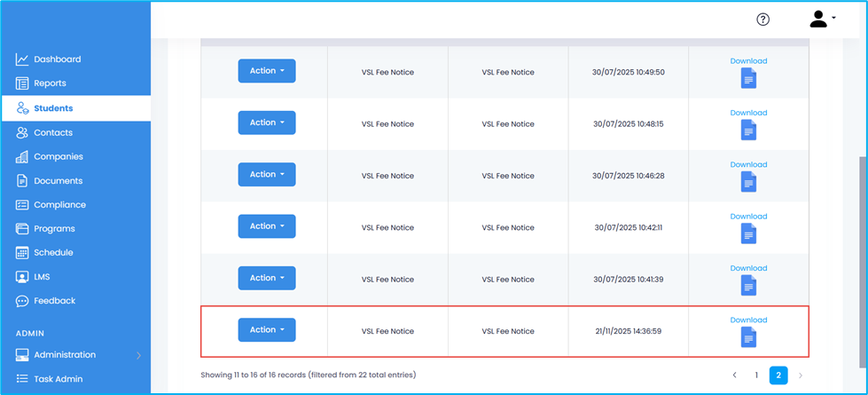Open the user profile dropdown menu
The image size is (868, 395).
coord(823,20)
